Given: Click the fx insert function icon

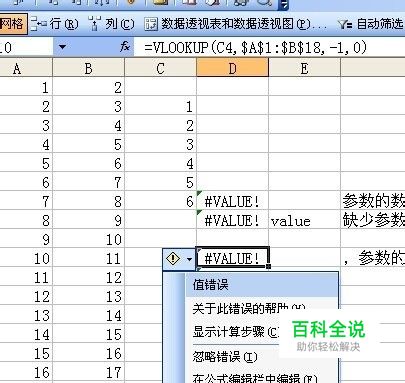Looking at the screenshot, I should point(125,47).
